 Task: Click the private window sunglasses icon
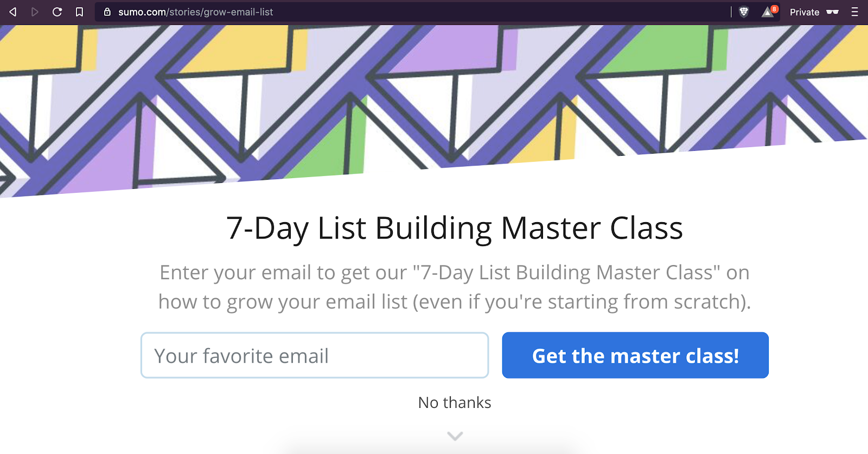[x=832, y=12]
